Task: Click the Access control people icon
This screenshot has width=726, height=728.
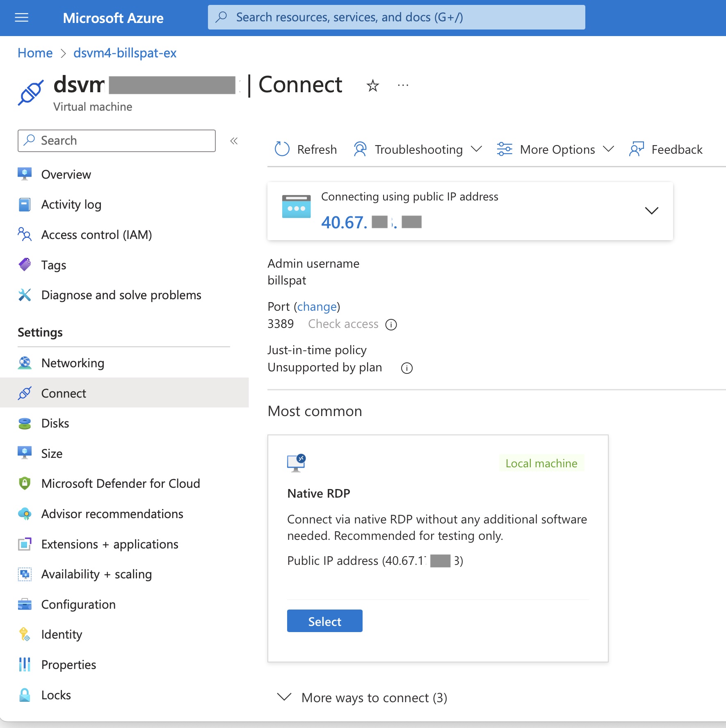Action: tap(25, 234)
